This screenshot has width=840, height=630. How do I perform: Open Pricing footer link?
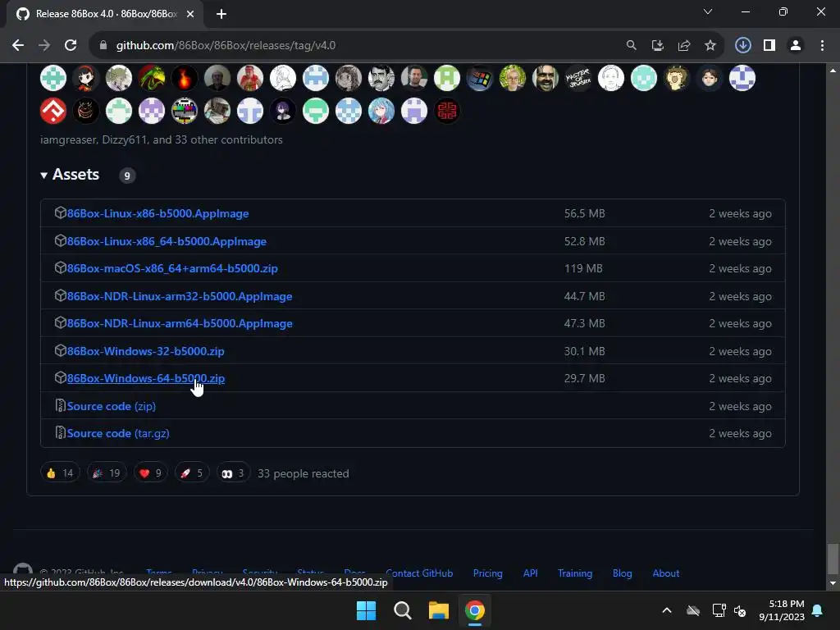[487, 573]
